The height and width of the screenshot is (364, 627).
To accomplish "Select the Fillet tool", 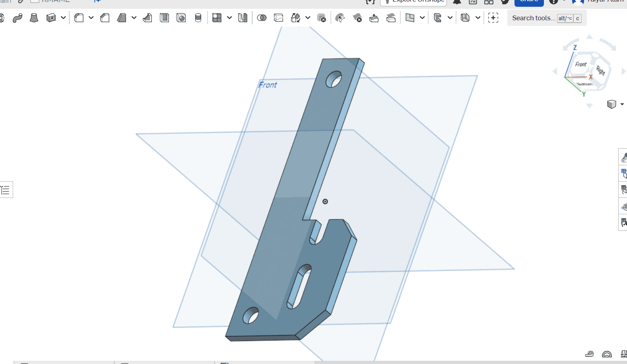I will 79,18.
